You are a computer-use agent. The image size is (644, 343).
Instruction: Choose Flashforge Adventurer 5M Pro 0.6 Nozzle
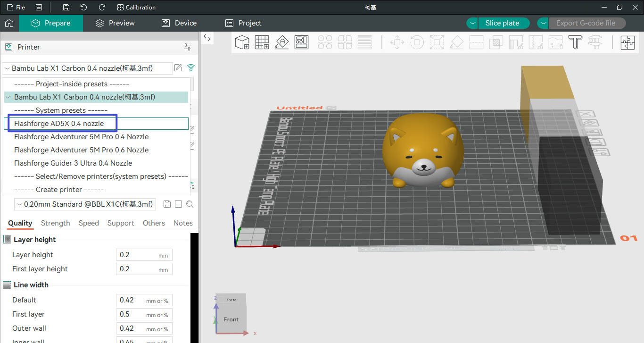coord(96,150)
